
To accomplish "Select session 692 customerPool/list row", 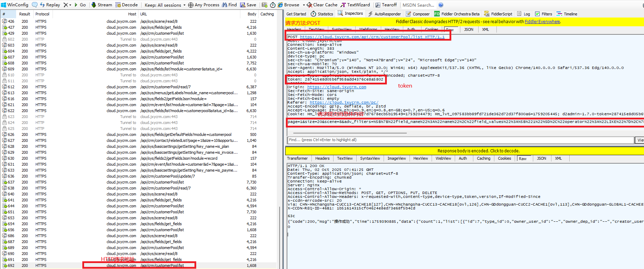I will coord(138,265).
